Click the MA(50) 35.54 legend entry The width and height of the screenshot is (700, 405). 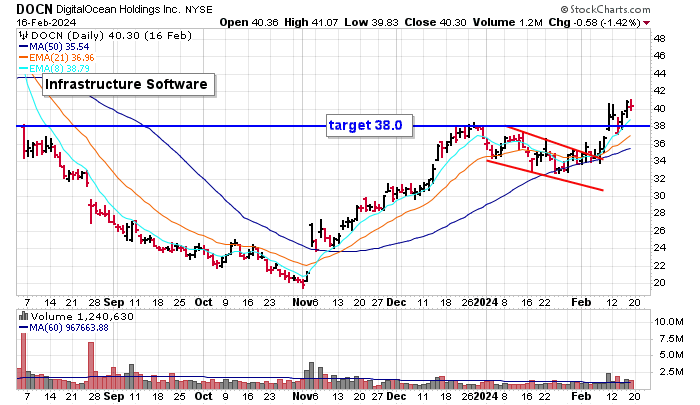click(59, 46)
